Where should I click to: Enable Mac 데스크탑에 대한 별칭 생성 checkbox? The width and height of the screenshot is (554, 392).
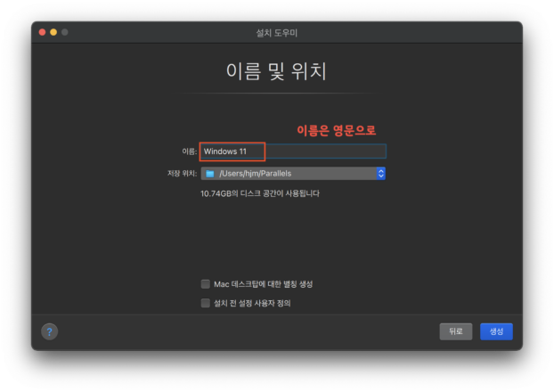pyautogui.click(x=205, y=284)
